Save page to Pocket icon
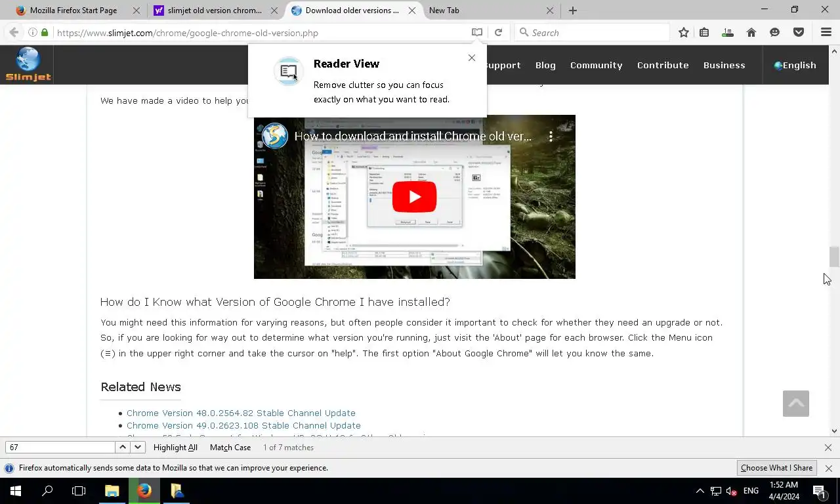 [x=799, y=32]
